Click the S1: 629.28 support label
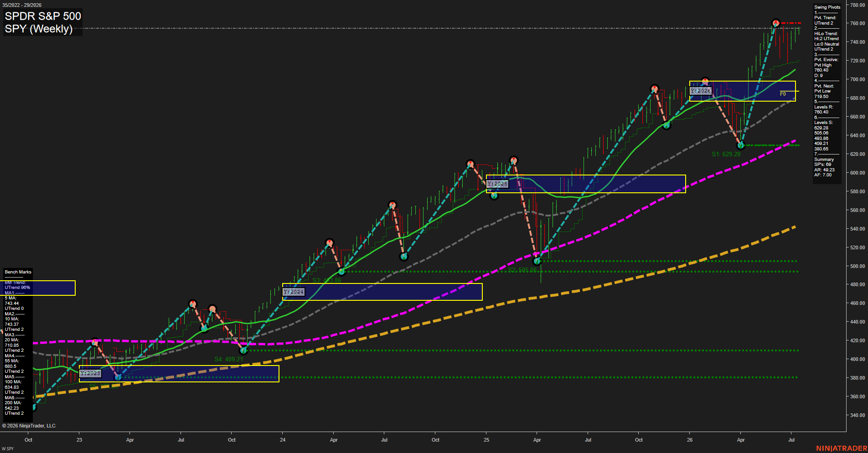The height and width of the screenshot is (453, 868). point(726,154)
